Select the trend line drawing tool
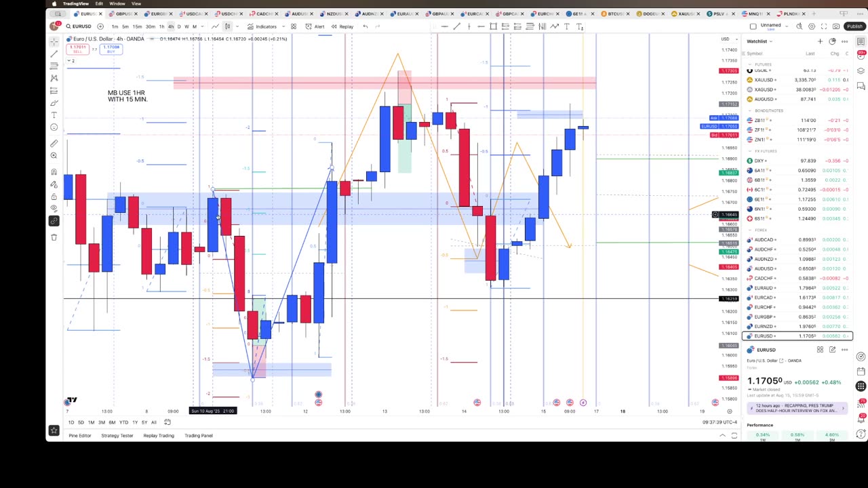868x488 pixels. pos(54,54)
